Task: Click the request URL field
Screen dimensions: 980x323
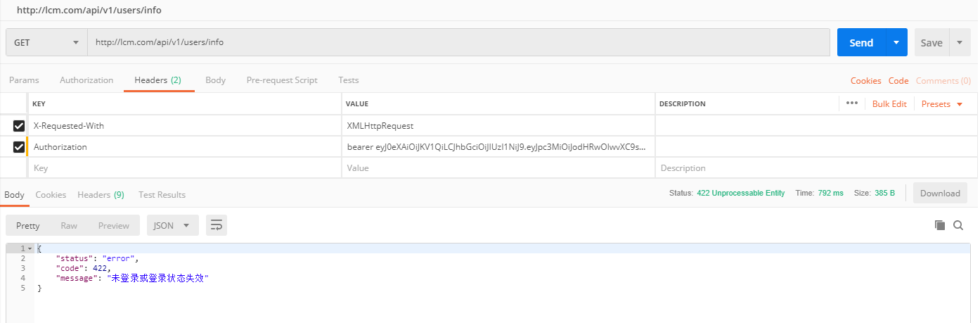Action: pyautogui.click(x=458, y=42)
